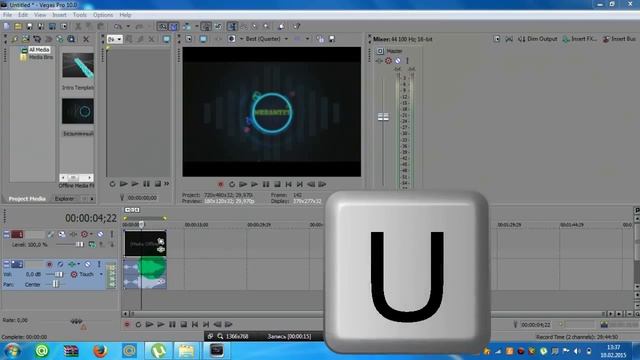The image size is (640, 360).
Task: Open the Touch automation mode dropdown
Action: [101, 275]
